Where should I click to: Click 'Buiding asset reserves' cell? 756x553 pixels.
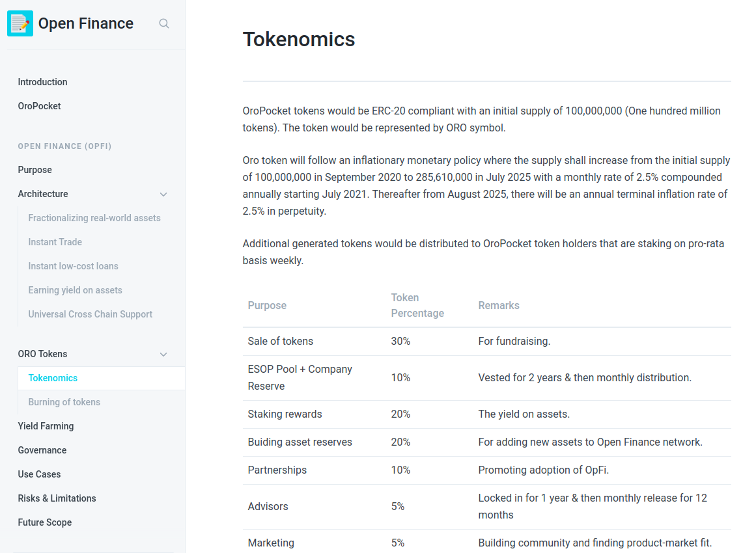pyautogui.click(x=300, y=442)
